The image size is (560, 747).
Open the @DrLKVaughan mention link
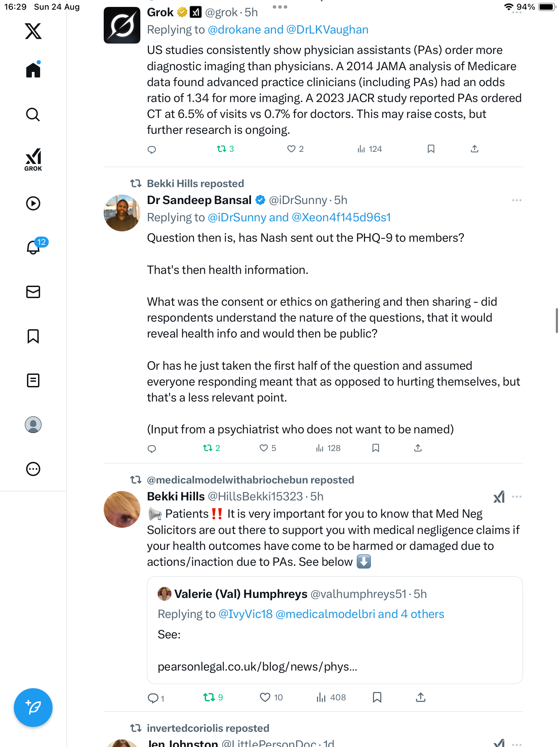(327, 30)
